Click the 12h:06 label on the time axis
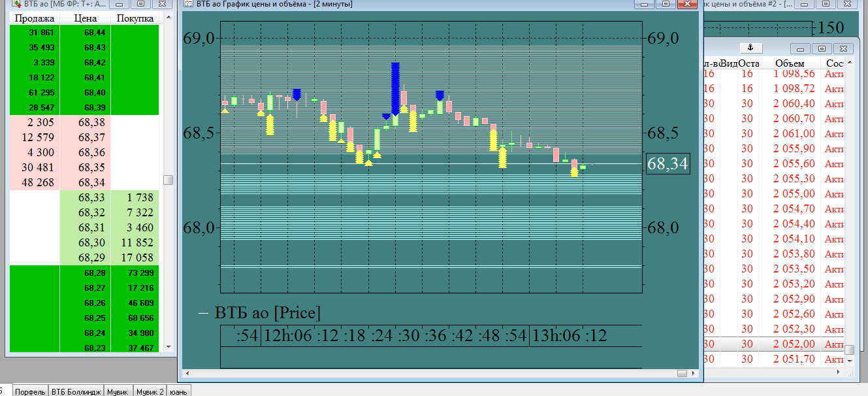The width and height of the screenshot is (868, 396). coord(288,336)
